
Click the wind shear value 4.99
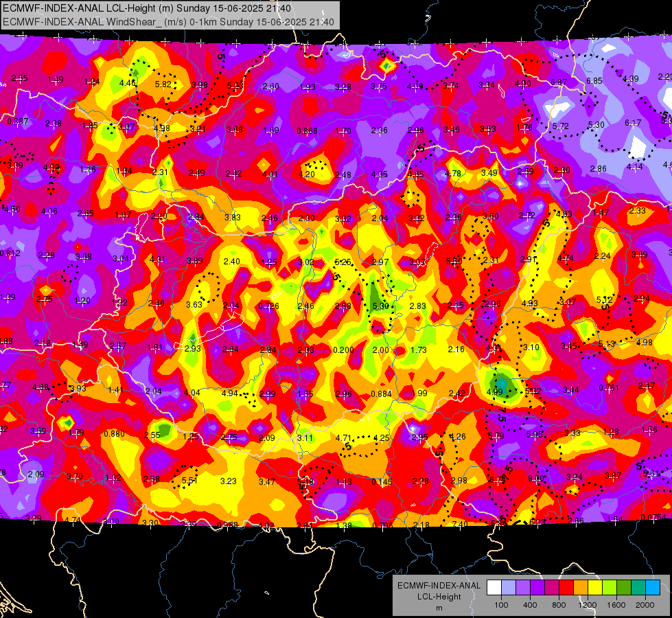(x=495, y=391)
